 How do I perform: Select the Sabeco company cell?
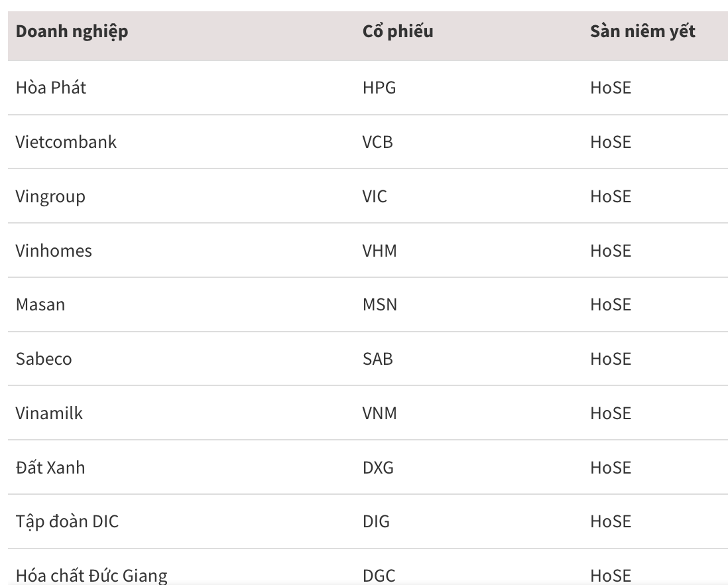coord(44,359)
